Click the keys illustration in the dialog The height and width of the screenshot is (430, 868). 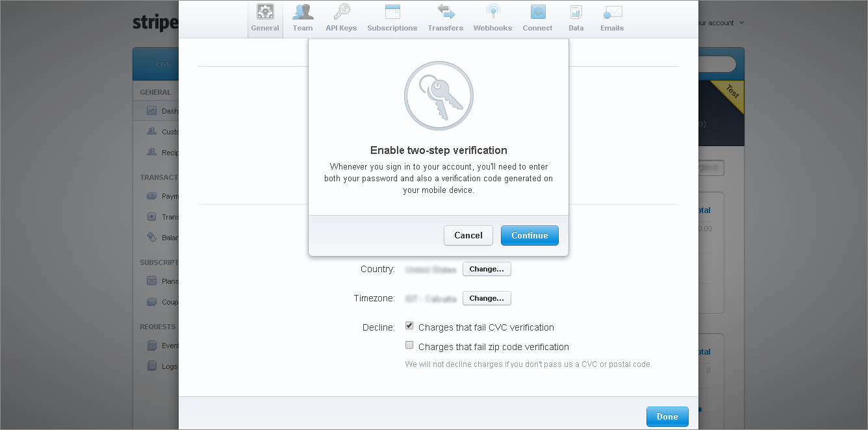(439, 96)
